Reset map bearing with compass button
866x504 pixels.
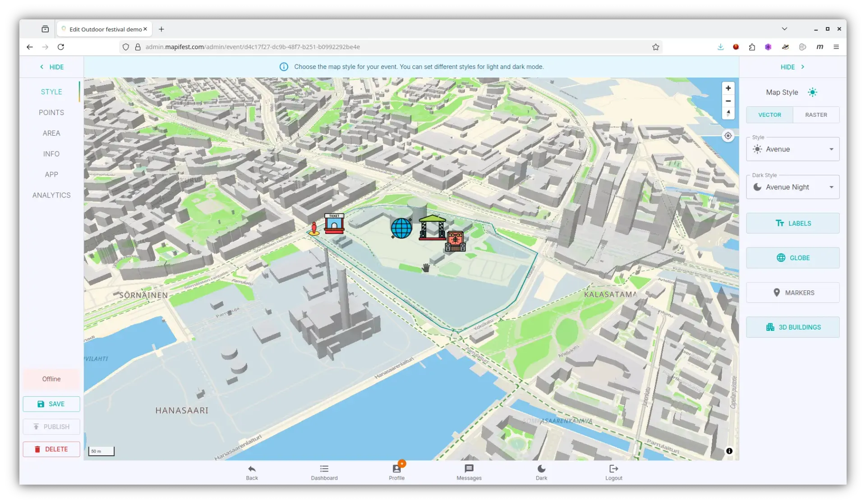728,113
